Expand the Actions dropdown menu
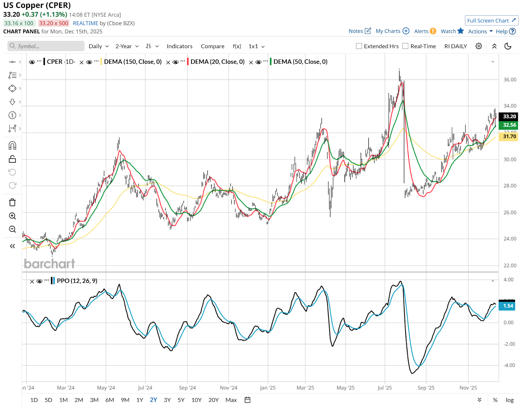Image resolution: width=531 pixels, height=420 pixels. tap(480, 31)
